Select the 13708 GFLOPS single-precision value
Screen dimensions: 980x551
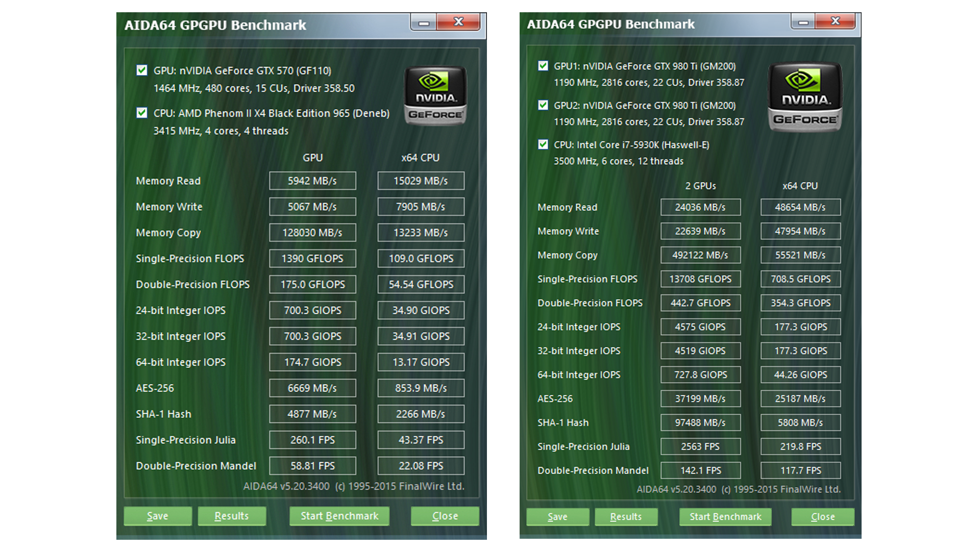700,279
